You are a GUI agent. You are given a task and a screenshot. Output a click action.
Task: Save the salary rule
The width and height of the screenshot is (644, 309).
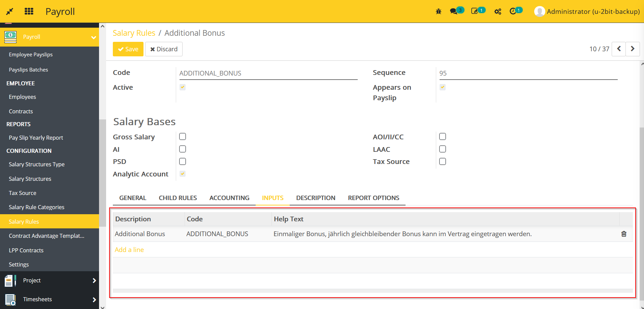pyautogui.click(x=128, y=49)
